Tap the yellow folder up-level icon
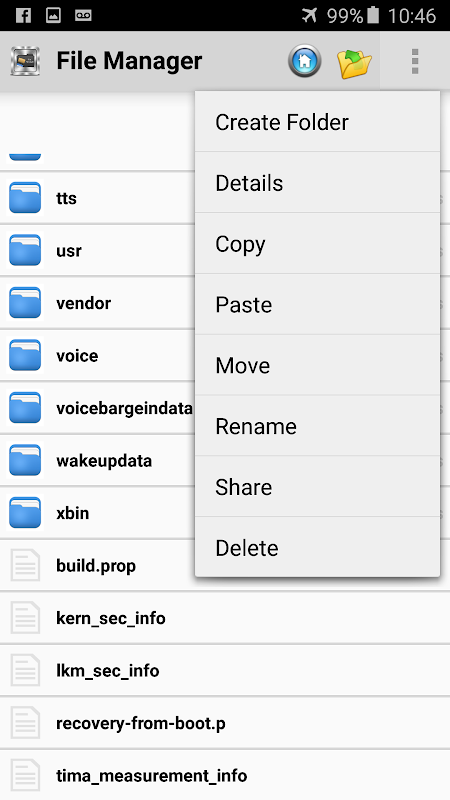Image resolution: width=450 pixels, height=800 pixels. click(354, 63)
